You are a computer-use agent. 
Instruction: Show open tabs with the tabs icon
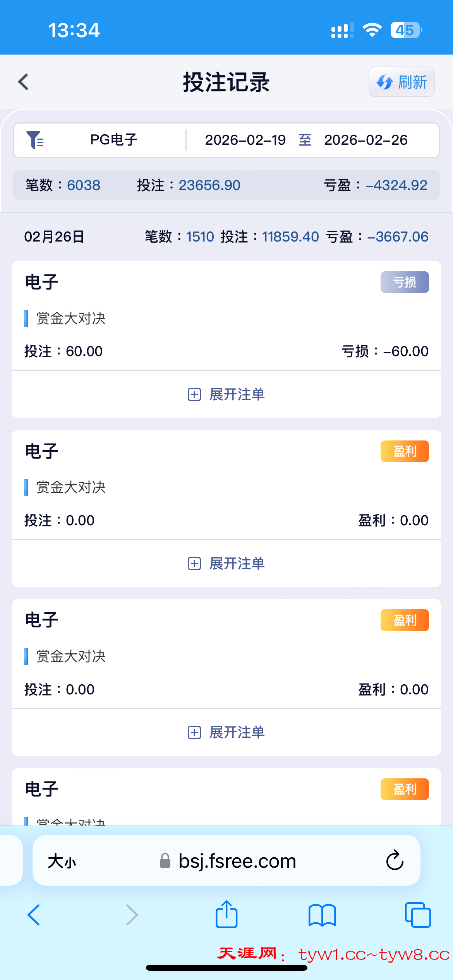tap(417, 915)
